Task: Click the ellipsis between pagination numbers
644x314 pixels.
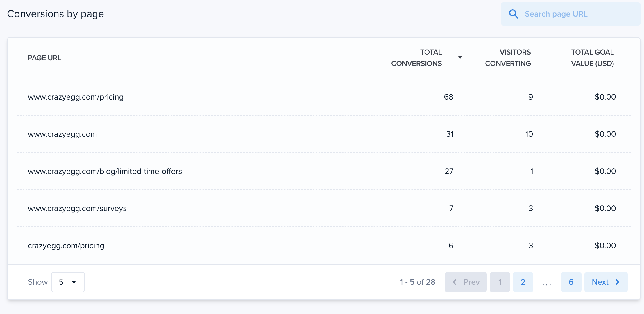Action: 547,282
